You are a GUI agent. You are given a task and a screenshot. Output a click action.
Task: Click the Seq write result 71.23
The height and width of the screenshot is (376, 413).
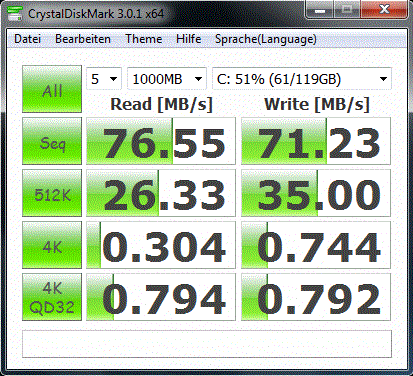tap(316, 141)
